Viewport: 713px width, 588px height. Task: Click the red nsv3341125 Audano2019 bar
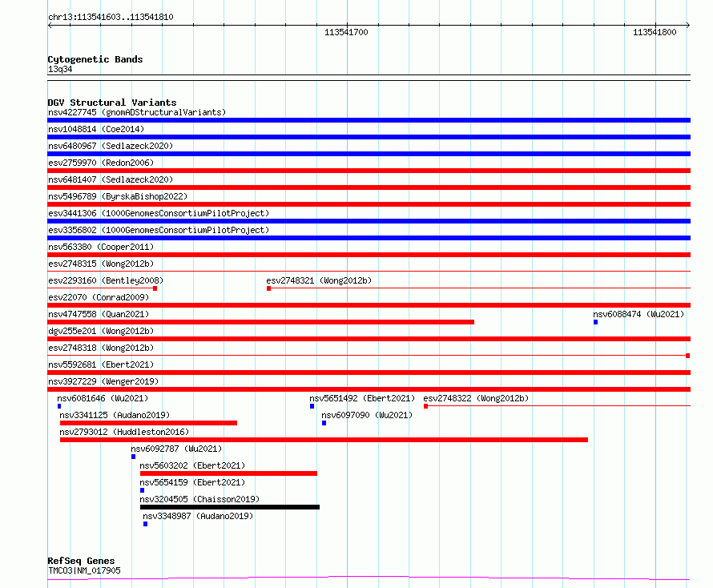click(x=148, y=423)
